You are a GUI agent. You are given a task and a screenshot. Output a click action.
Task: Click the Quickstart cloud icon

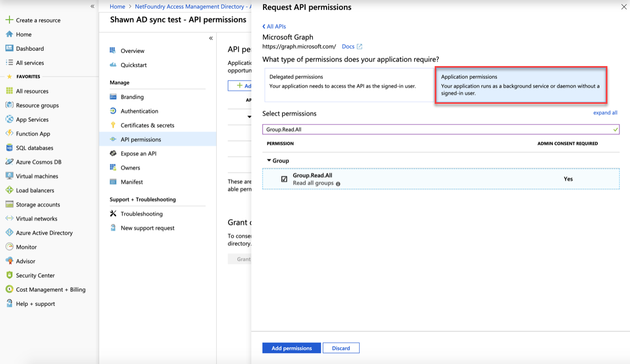tap(112, 65)
